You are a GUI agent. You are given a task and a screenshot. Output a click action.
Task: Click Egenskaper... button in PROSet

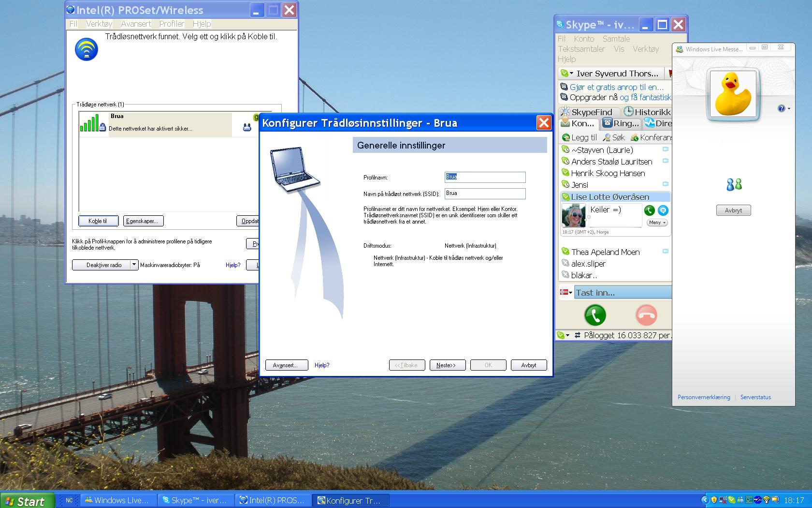pos(144,221)
